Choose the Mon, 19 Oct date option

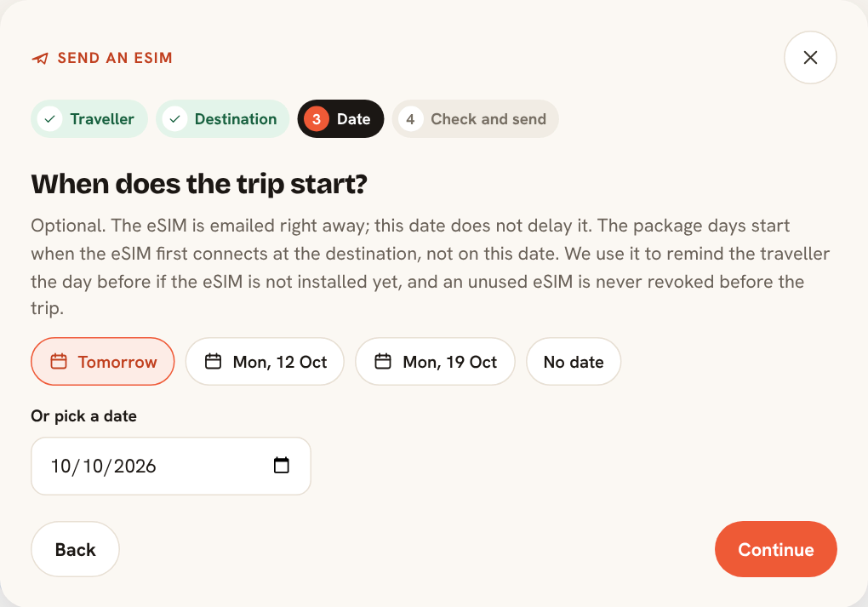point(435,362)
